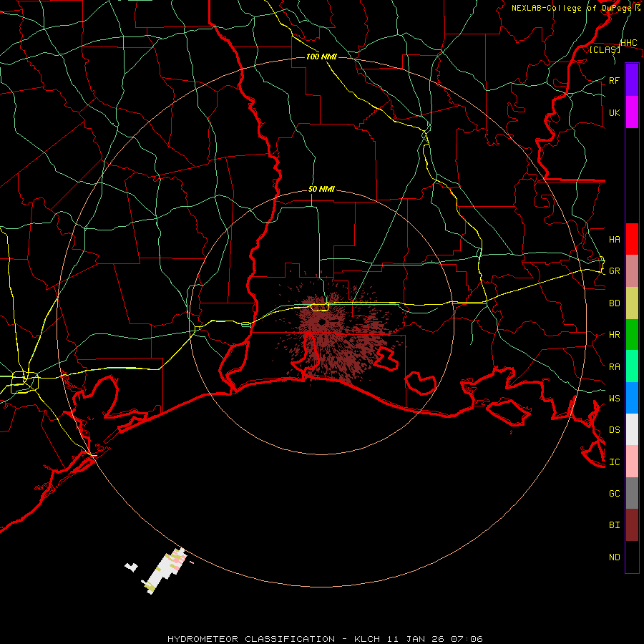This screenshot has width=644, height=644.
Task: Select the GR legend color block
Action: (x=632, y=270)
